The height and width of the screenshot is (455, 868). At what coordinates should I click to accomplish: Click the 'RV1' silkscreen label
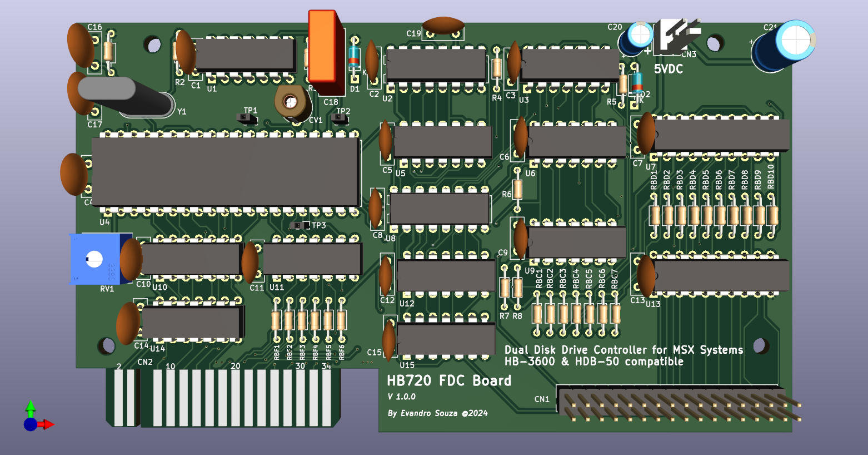[x=107, y=289]
